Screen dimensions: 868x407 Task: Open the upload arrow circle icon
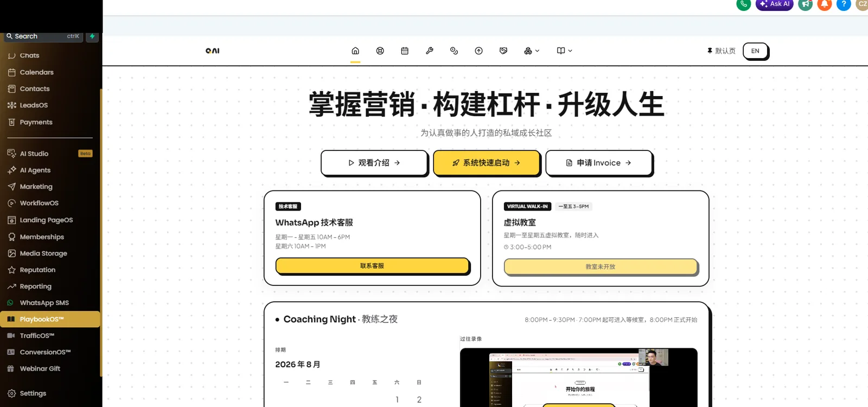[479, 51]
